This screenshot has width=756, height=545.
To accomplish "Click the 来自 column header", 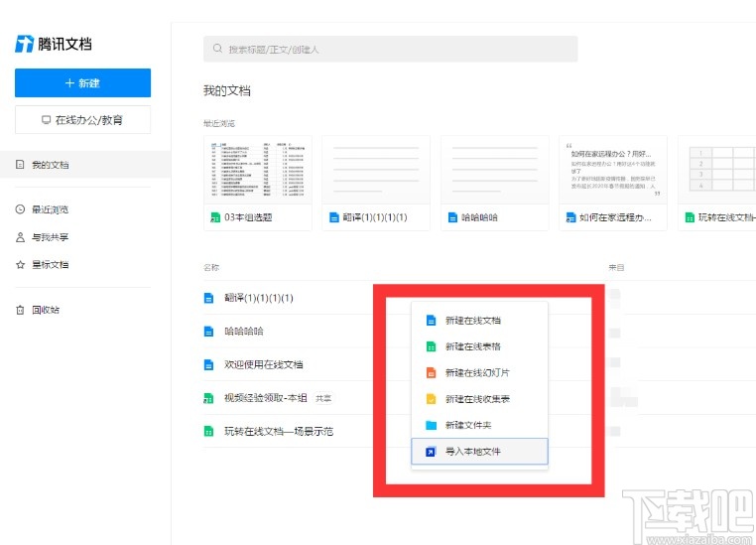I will pyautogui.click(x=616, y=267).
